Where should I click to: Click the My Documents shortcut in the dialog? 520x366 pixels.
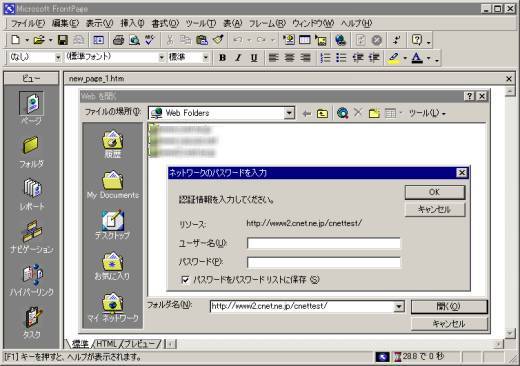click(113, 185)
